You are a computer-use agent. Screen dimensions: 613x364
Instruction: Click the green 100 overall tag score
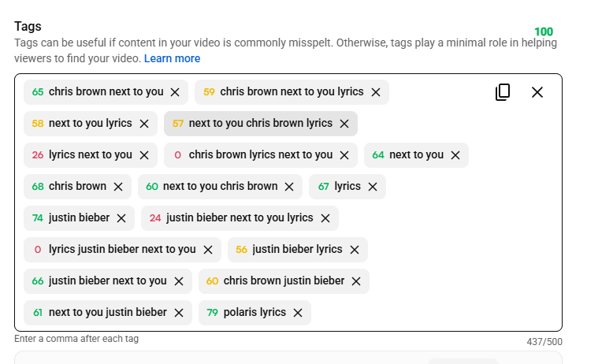[544, 32]
